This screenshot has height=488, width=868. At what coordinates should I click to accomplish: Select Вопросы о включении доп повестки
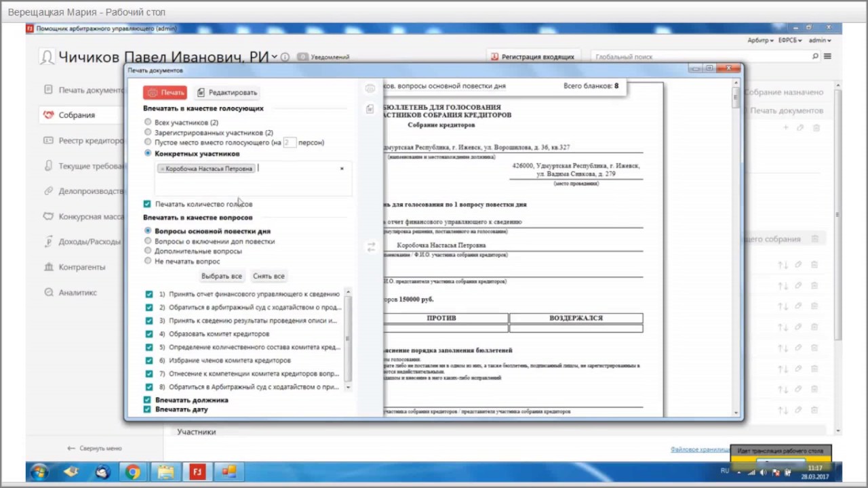tap(148, 241)
